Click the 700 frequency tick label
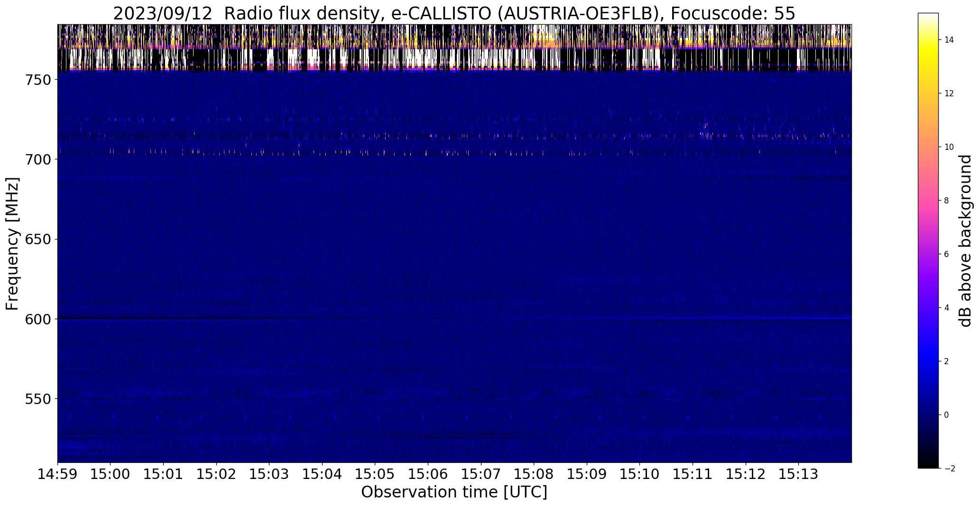 38,159
